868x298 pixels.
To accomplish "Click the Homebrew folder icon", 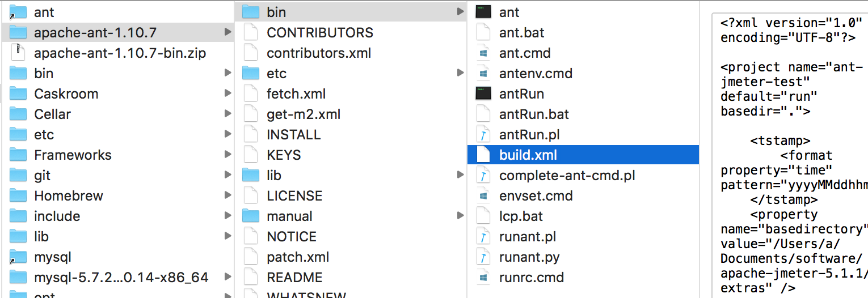I will coord(19,195).
